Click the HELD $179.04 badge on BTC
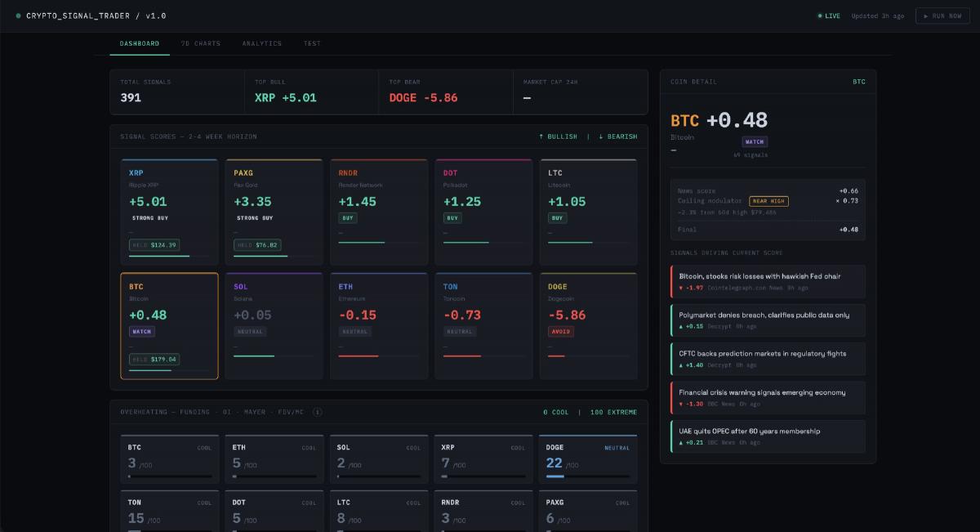Image resolution: width=980 pixels, height=532 pixels. 154,360
